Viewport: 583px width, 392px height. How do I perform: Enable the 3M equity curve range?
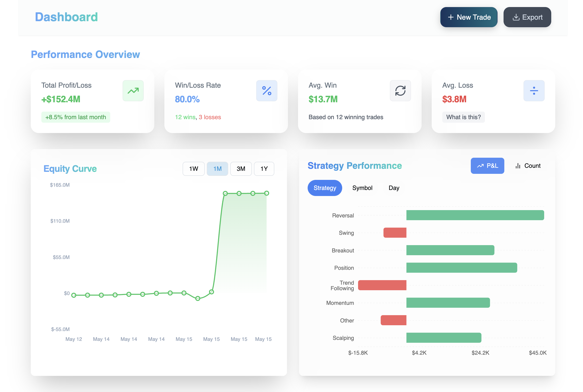(x=241, y=169)
